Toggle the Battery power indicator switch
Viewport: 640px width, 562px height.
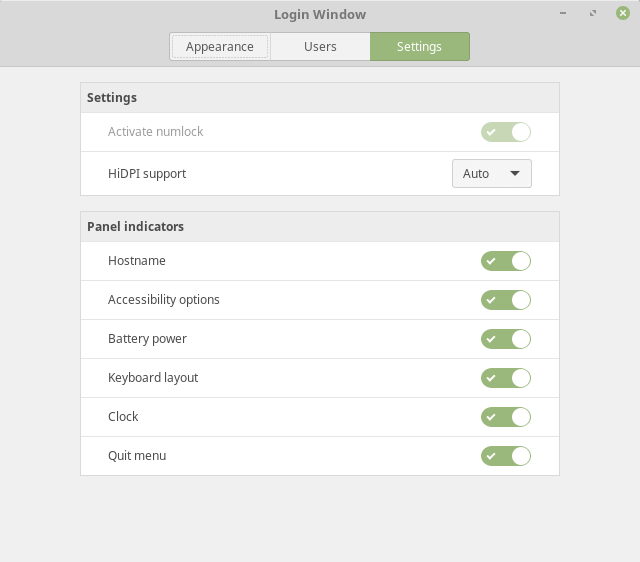(x=505, y=339)
